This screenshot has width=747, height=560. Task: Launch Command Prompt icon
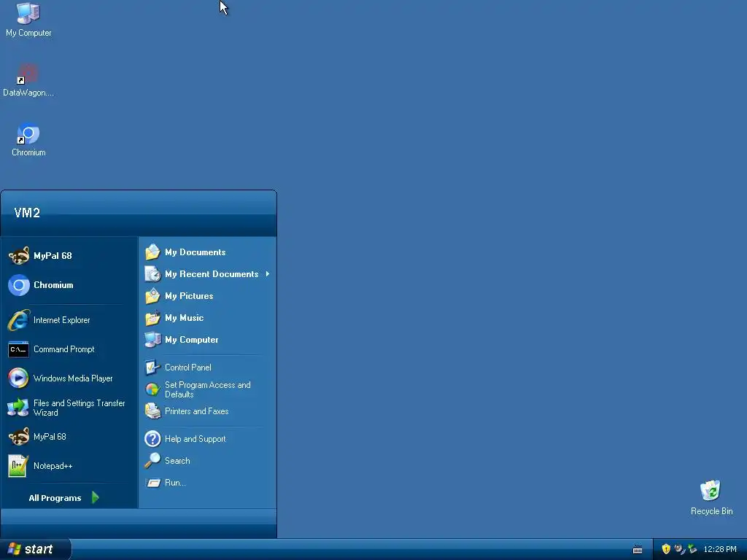click(18, 349)
